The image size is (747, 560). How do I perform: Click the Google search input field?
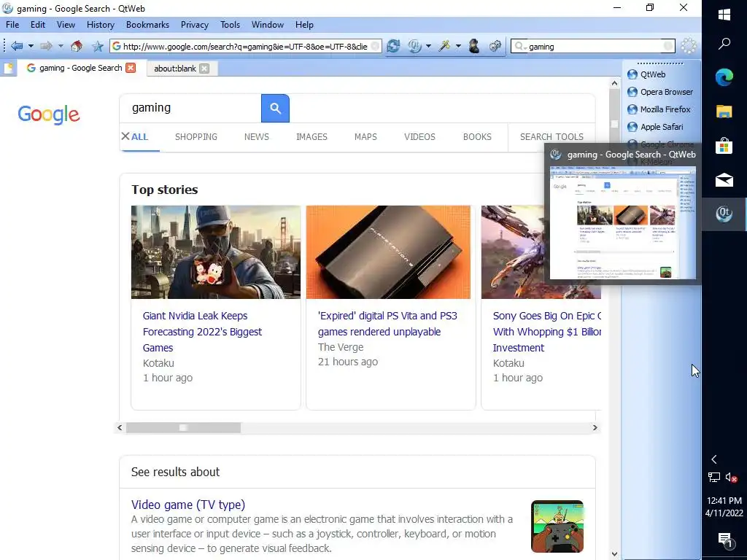(x=190, y=108)
